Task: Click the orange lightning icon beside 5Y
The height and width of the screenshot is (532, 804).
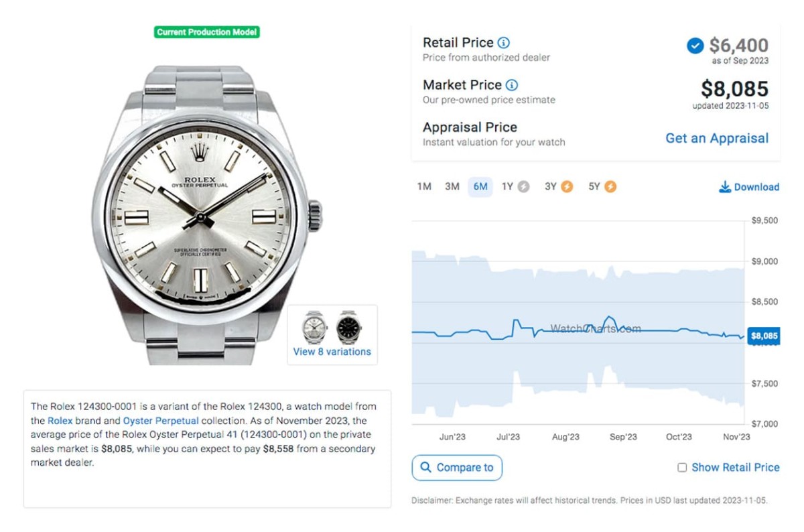Action: 610,187
